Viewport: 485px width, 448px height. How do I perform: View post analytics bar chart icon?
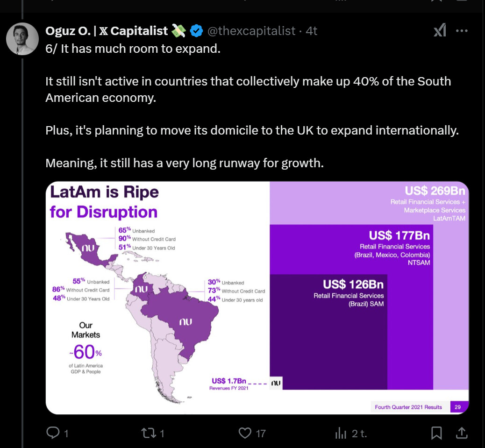[341, 433]
